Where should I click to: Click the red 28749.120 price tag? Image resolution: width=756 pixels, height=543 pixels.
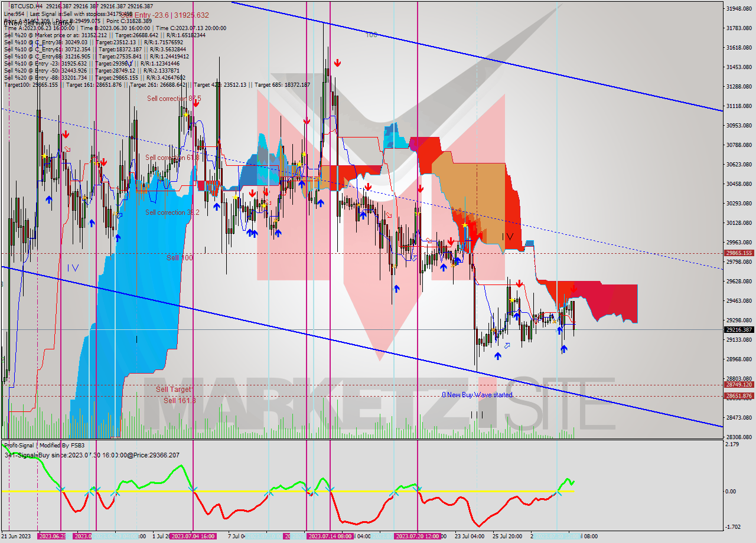739,385
